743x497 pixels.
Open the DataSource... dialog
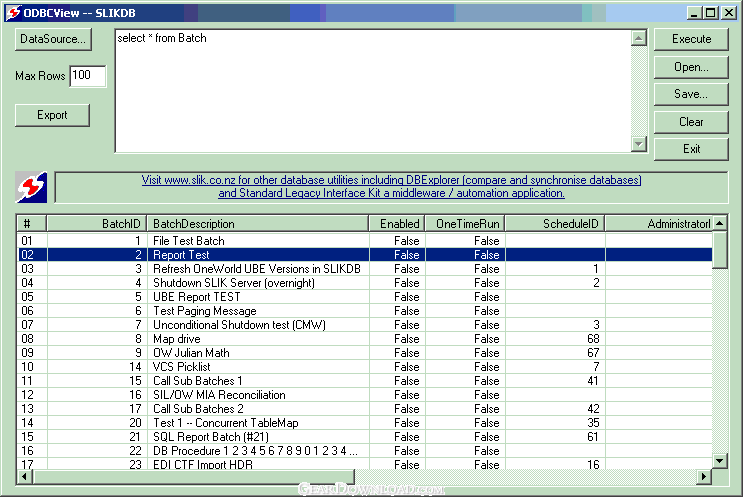[53, 39]
